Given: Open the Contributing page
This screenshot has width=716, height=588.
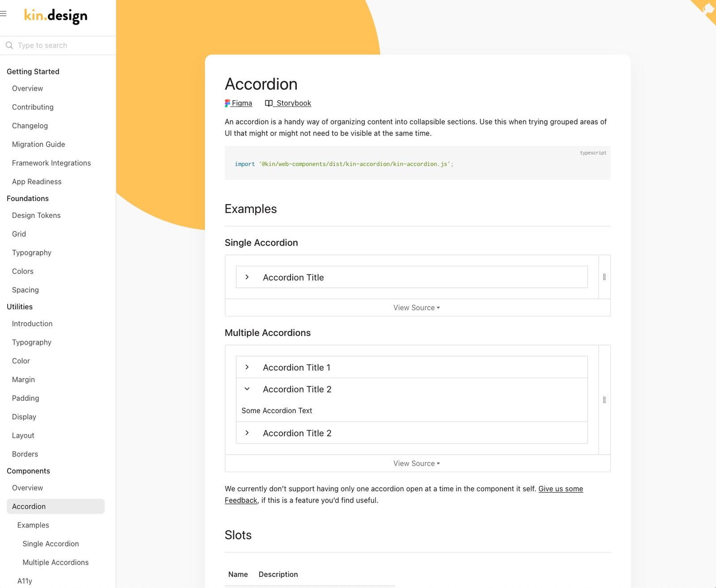Looking at the screenshot, I should [x=33, y=107].
